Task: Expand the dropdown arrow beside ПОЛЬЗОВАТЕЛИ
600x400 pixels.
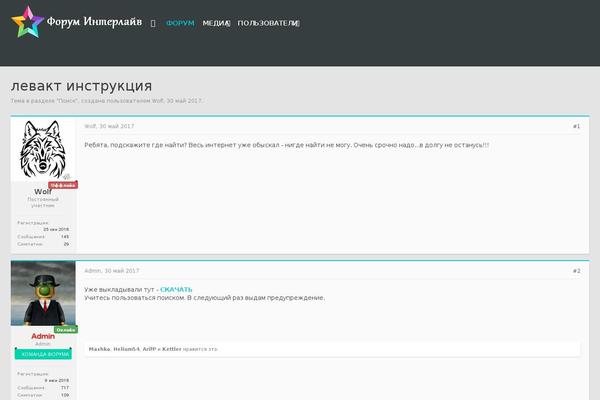Action: tap(298, 23)
